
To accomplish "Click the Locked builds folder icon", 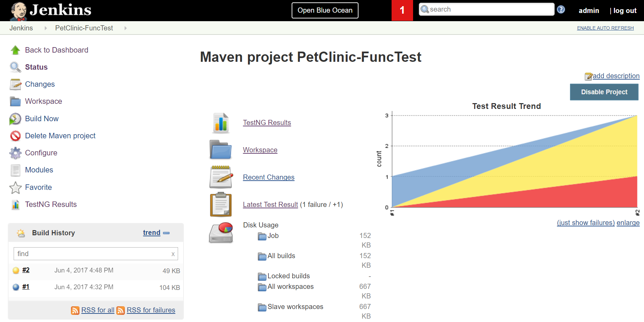I will point(262,277).
